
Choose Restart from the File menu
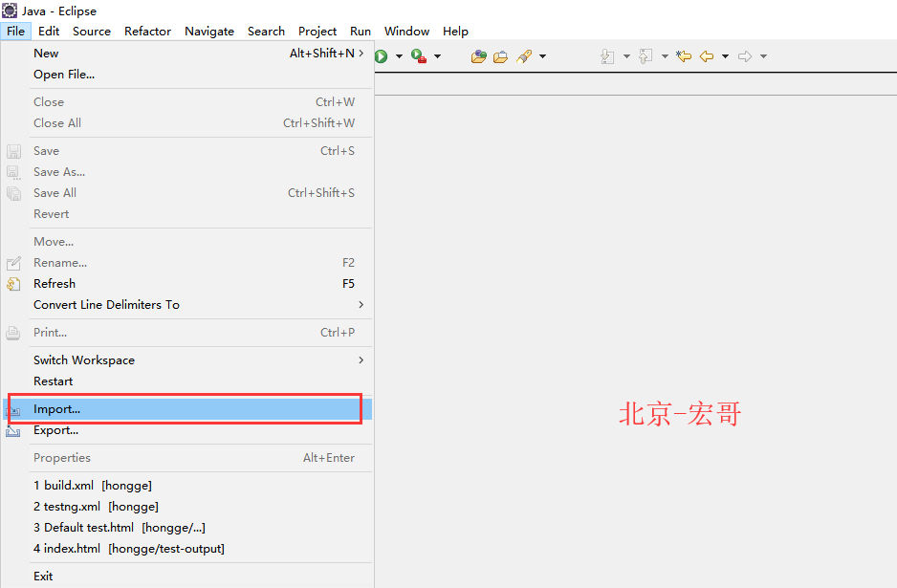[187, 381]
